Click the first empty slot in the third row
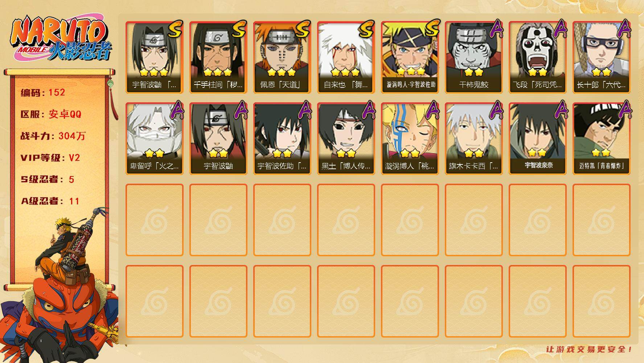Image resolution: width=644 pixels, height=363 pixels. (154, 220)
